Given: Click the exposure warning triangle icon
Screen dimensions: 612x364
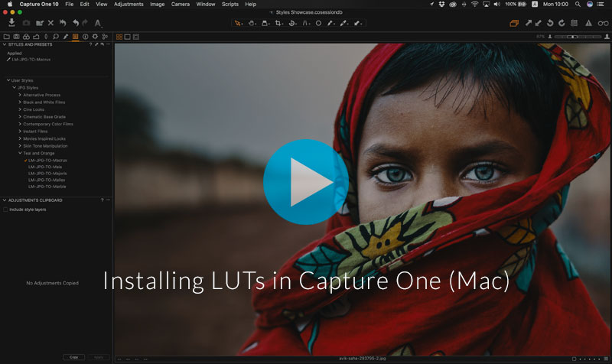Looking at the screenshot, I should (x=588, y=23).
